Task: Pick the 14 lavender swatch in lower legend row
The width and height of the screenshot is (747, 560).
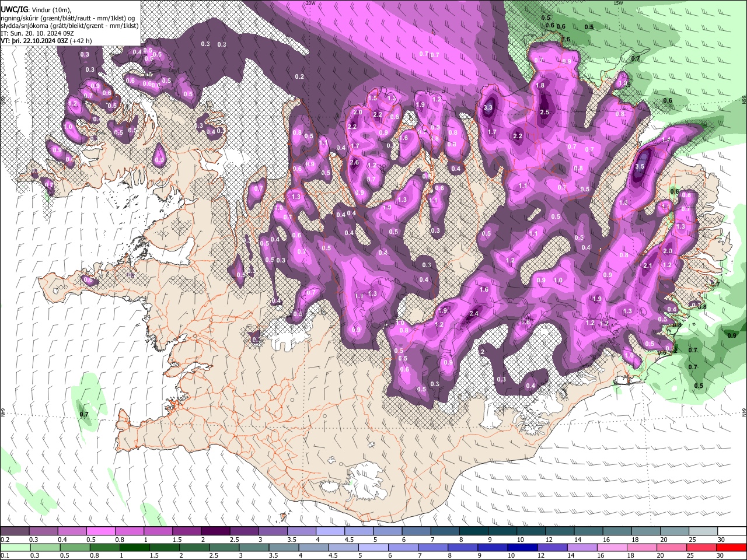Action: [582, 548]
